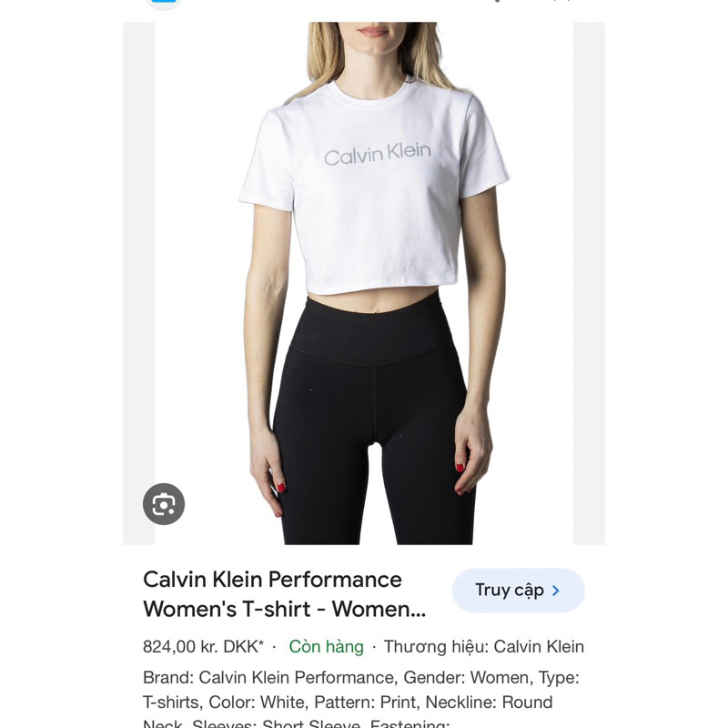The height and width of the screenshot is (728, 728).
Task: Open the main model product photo
Action: [364, 283]
